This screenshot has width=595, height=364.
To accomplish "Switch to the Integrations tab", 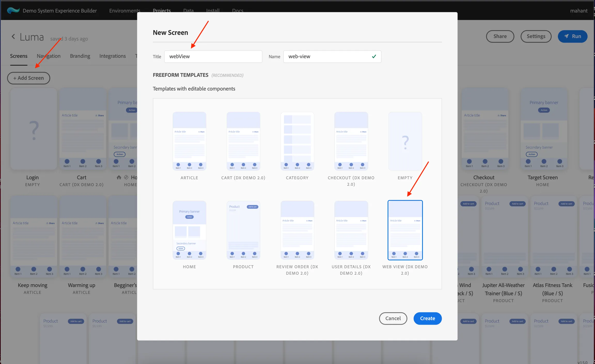I will 113,56.
